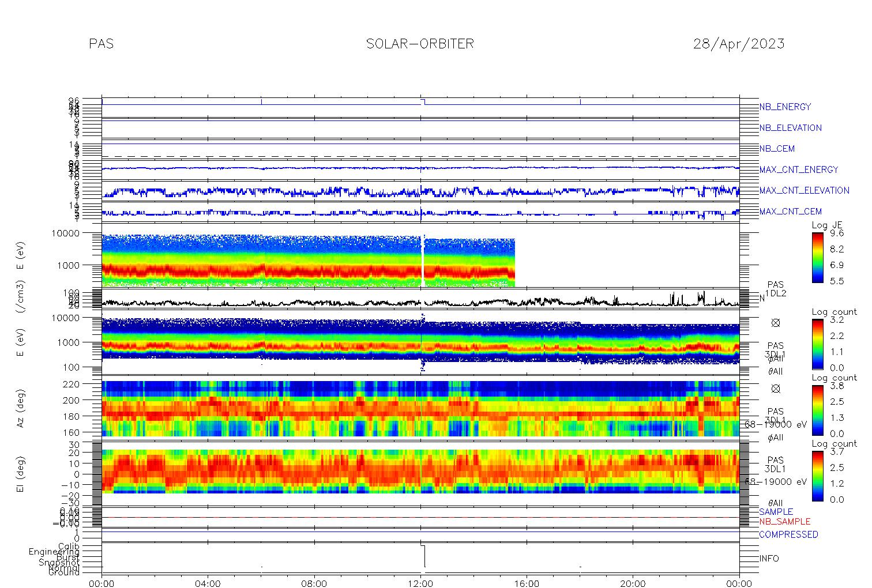
Task: Click the NB_ELEVATION panel label
Action: pos(790,128)
